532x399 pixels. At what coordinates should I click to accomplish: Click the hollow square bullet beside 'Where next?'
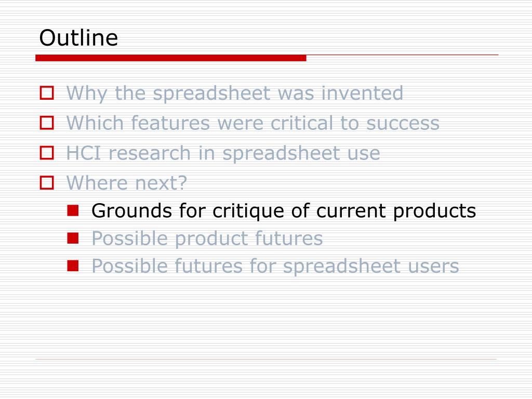pos(47,182)
